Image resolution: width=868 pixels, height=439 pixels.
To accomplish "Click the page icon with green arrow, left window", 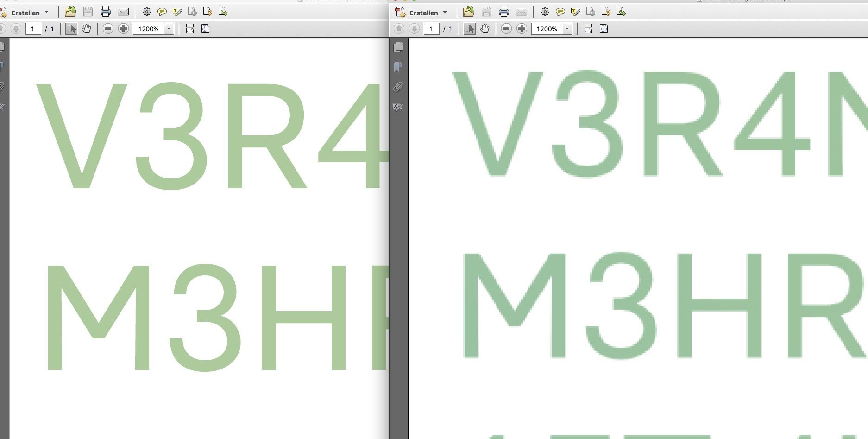I will pyautogui.click(x=223, y=12).
